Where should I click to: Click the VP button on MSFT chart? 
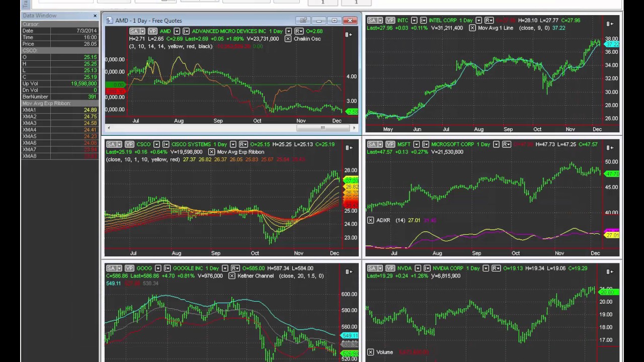tap(389, 144)
